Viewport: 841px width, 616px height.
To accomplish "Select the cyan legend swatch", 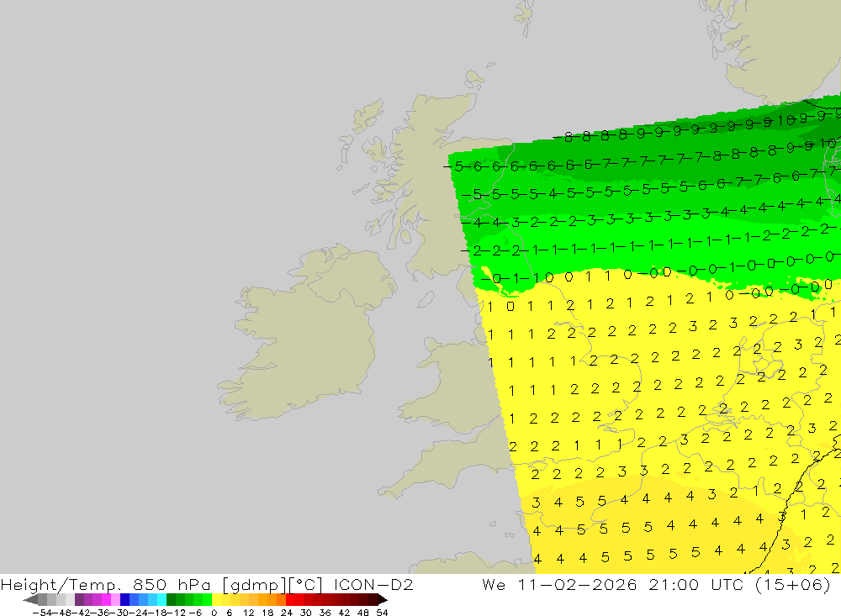I will pos(161,599).
